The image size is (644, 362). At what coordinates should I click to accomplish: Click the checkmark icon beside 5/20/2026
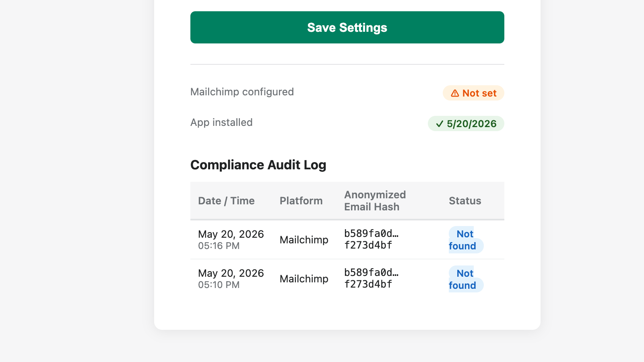[x=440, y=124]
